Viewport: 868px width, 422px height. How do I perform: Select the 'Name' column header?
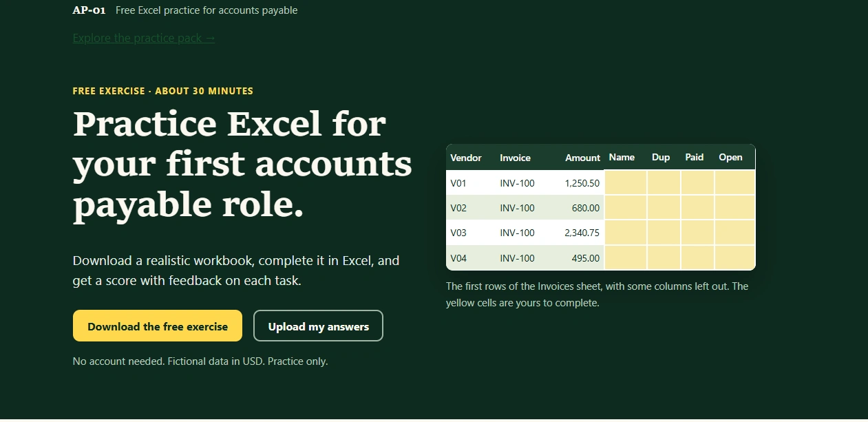point(622,157)
